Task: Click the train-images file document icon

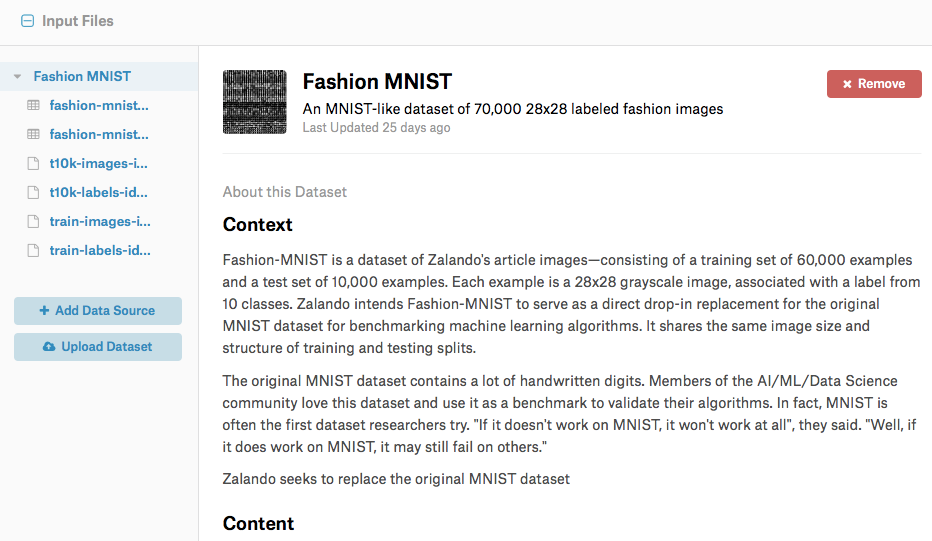Action: (x=33, y=222)
